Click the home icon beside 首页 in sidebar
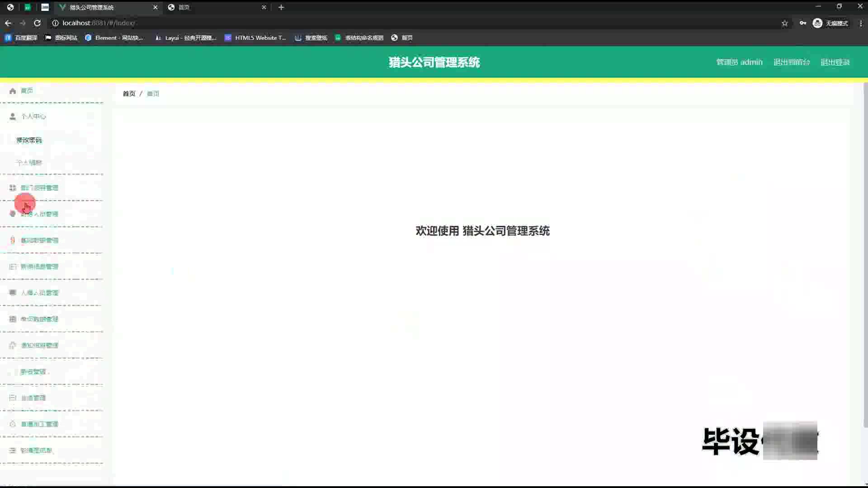 coord(13,91)
